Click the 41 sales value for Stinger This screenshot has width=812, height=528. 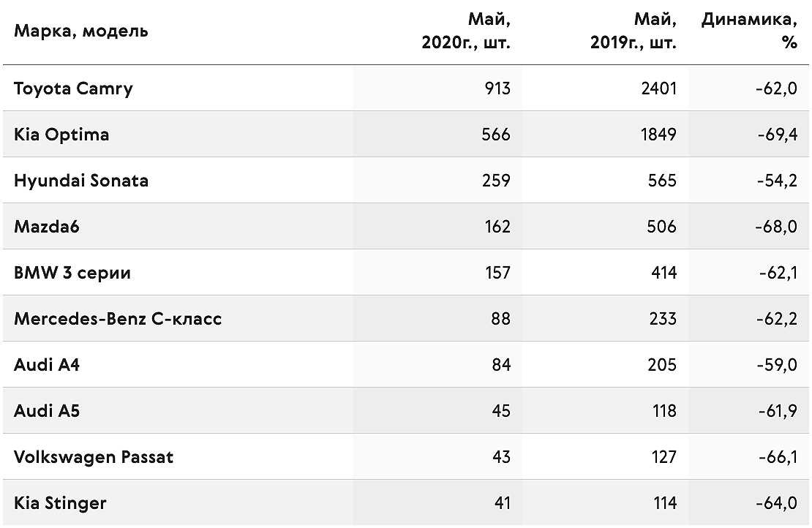pos(503,503)
